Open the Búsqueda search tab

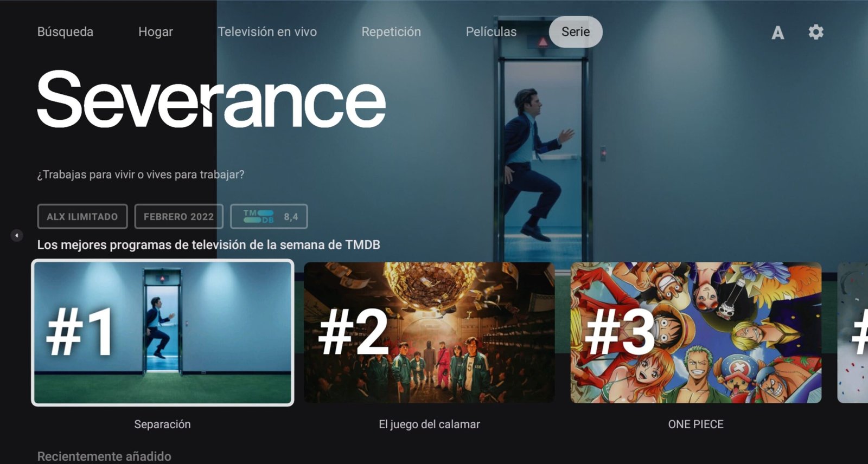65,32
